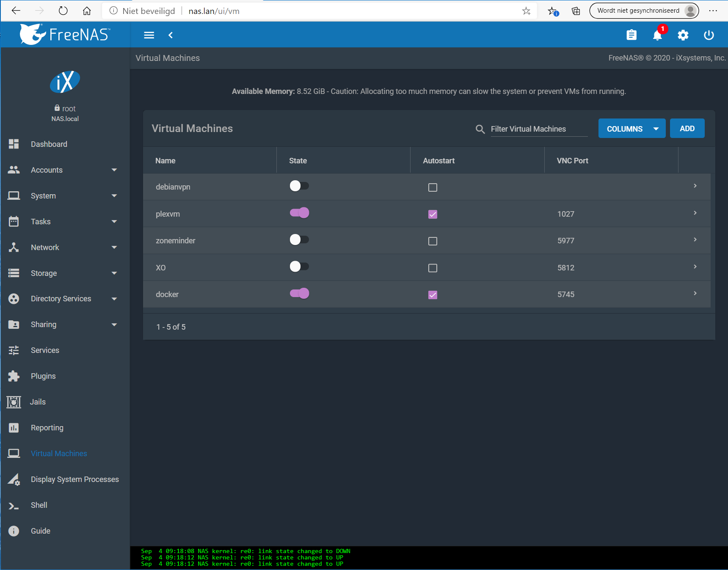This screenshot has height=570, width=728.
Task: Expand Accounts menu arrow
Action: (114, 170)
